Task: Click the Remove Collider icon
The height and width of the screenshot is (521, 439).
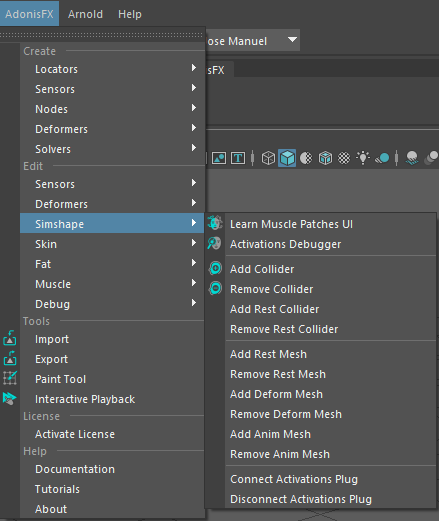Action: point(215,288)
